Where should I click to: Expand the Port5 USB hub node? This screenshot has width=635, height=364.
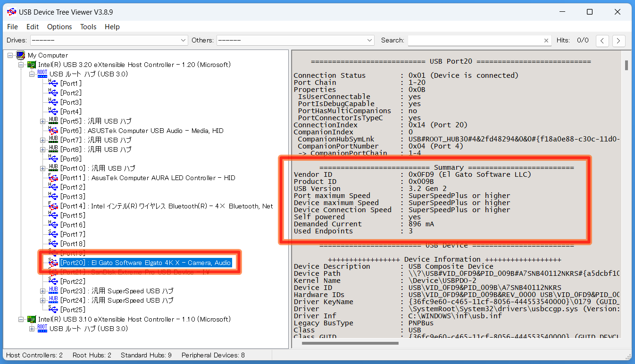coord(43,121)
